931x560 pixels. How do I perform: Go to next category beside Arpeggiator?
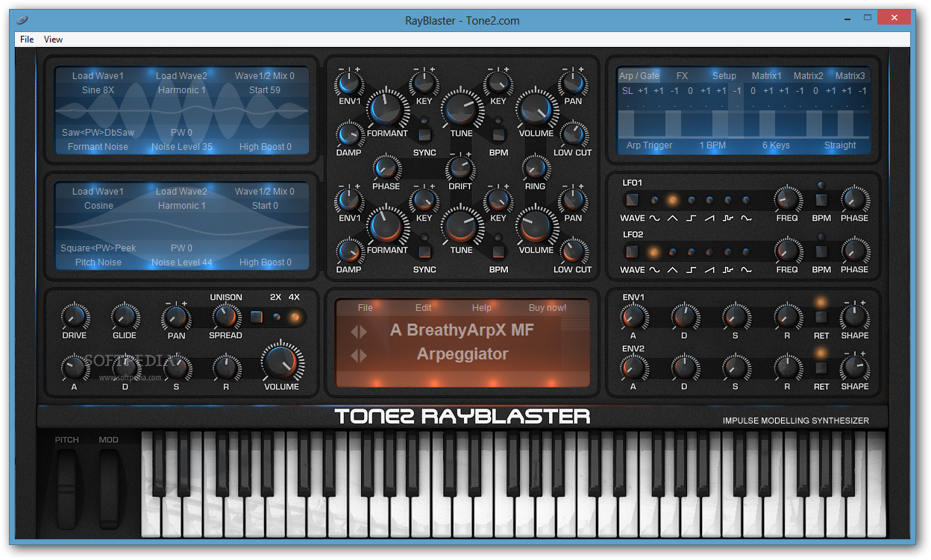coord(363,356)
